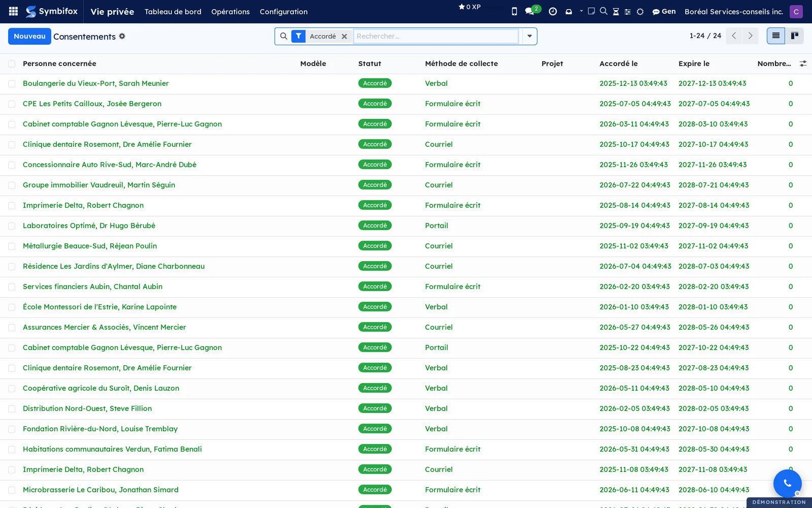
Task: Check Métallurgie Beauce-Sud row checkbox
Action: tap(12, 246)
